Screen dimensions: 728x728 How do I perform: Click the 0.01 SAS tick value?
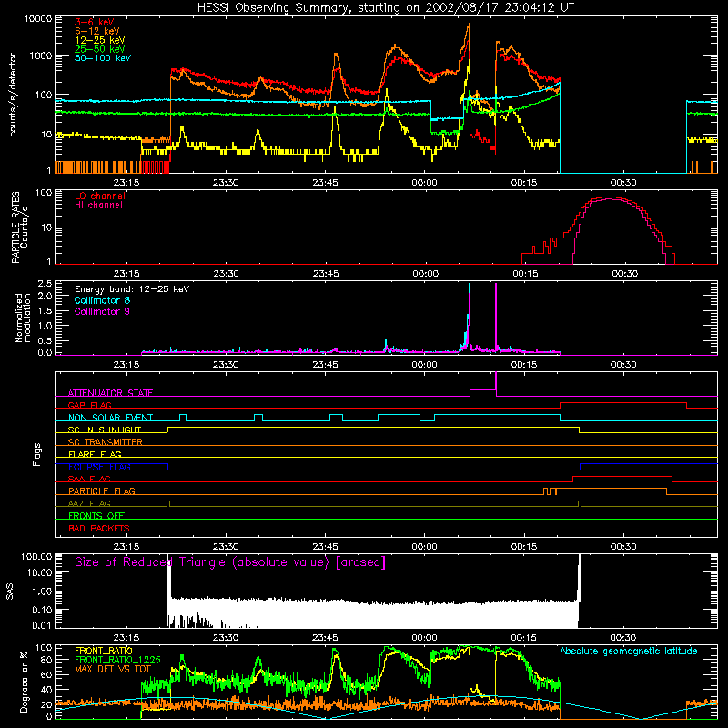coord(42,625)
